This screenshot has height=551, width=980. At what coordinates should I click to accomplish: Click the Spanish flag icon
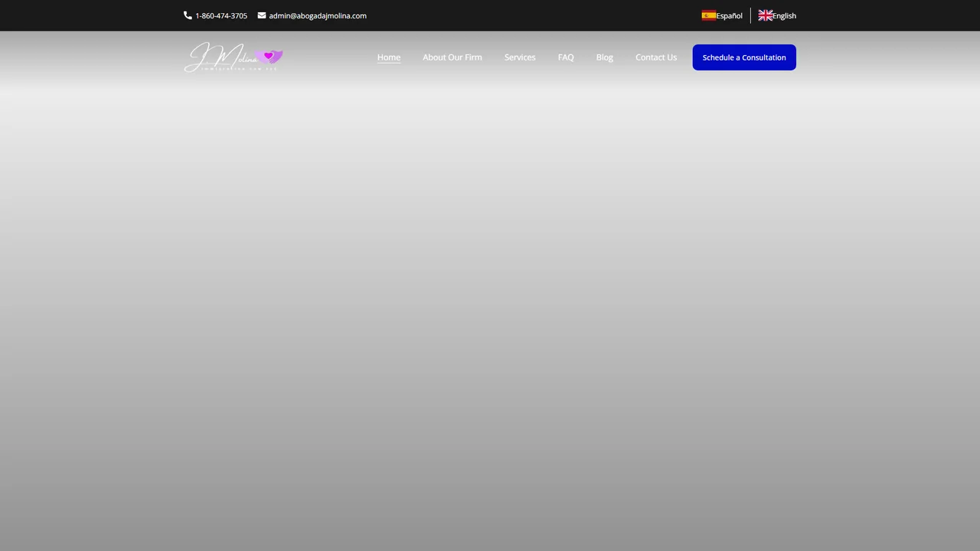pos(709,15)
